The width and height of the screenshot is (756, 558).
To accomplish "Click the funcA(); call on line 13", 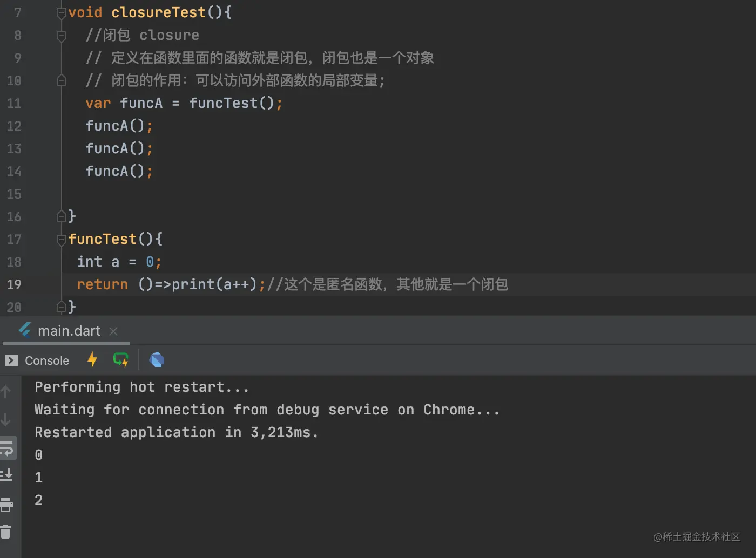I will tap(119, 148).
